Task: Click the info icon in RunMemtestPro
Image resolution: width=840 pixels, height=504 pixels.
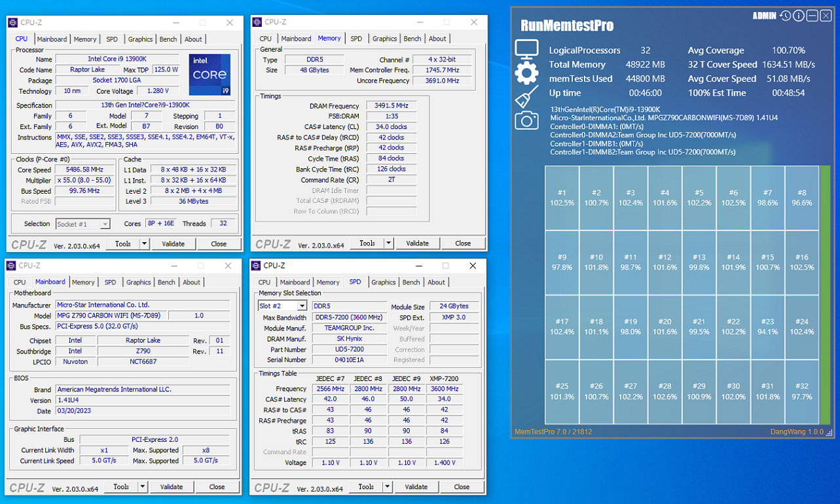Action: (x=799, y=16)
